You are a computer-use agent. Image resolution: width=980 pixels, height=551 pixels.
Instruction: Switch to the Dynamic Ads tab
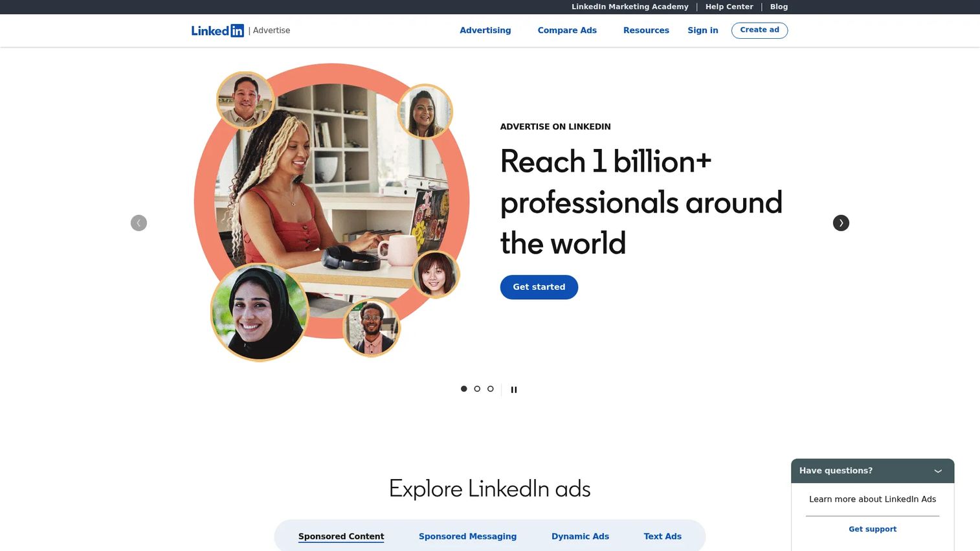[x=580, y=536]
